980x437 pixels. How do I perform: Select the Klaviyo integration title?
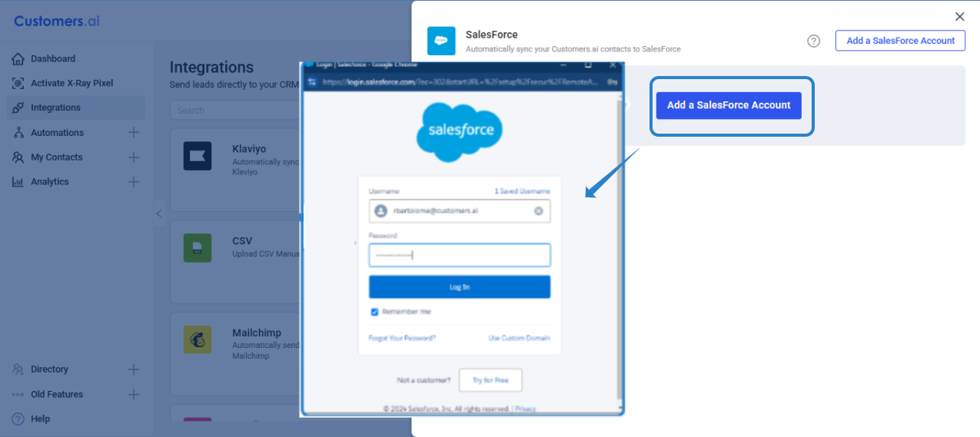pyautogui.click(x=250, y=149)
